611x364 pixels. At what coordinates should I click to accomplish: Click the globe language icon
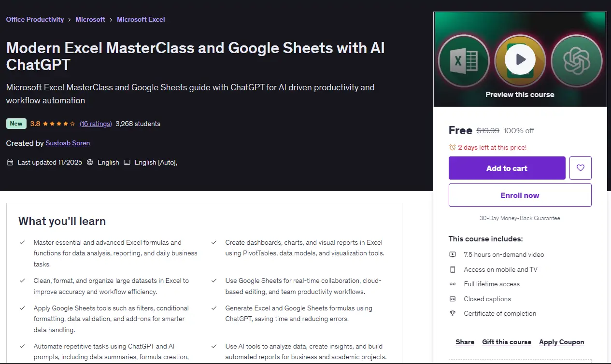(x=90, y=162)
